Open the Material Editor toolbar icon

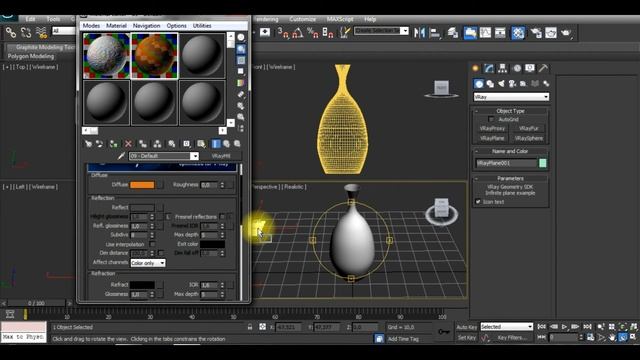[x=518, y=33]
